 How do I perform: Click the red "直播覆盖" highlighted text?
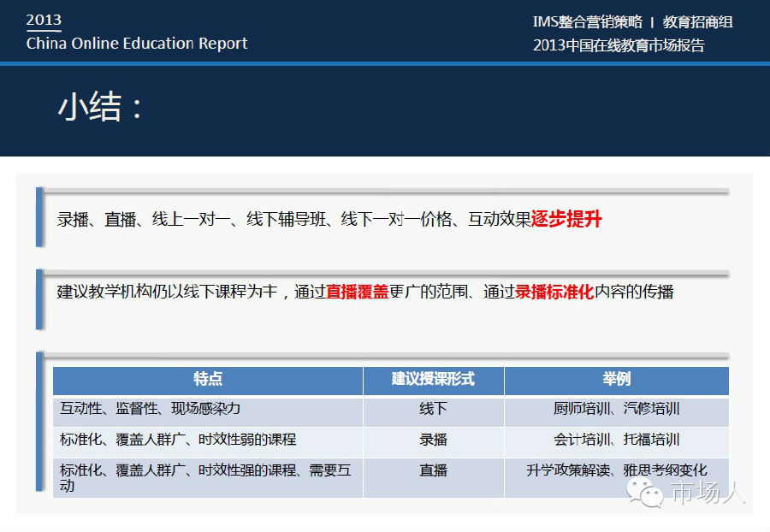point(357,292)
